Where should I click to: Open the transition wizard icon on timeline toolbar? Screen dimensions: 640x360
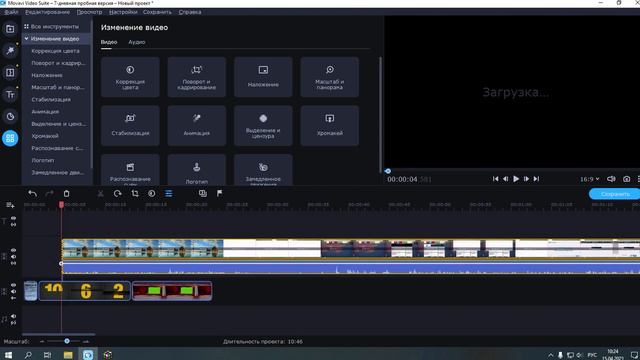pos(202,193)
